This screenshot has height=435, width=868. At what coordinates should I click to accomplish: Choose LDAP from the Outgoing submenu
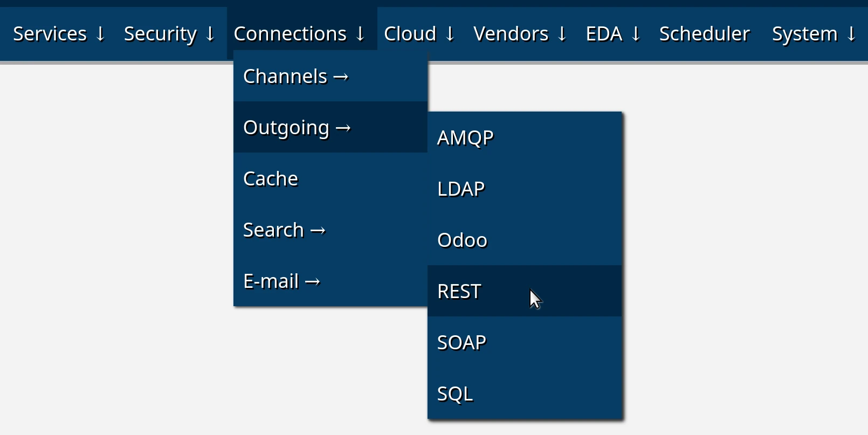tap(461, 189)
